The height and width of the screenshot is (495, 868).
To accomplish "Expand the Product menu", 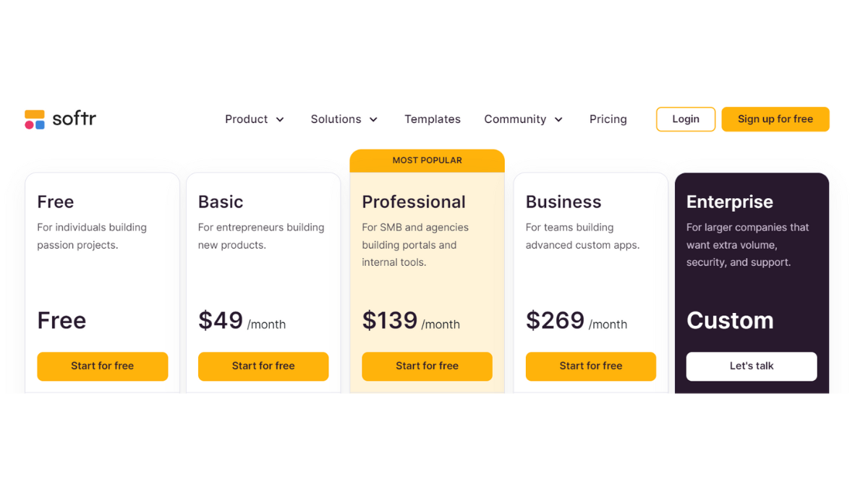I will [x=246, y=119].
